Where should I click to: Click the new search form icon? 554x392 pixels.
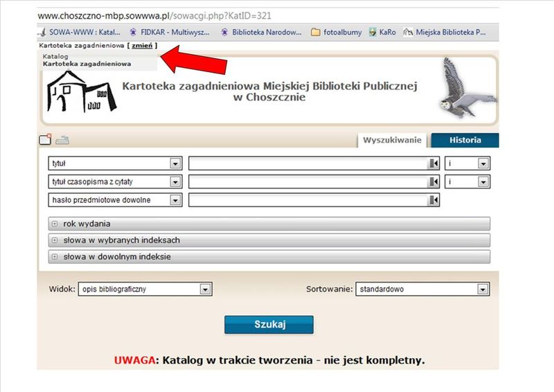click(x=45, y=139)
